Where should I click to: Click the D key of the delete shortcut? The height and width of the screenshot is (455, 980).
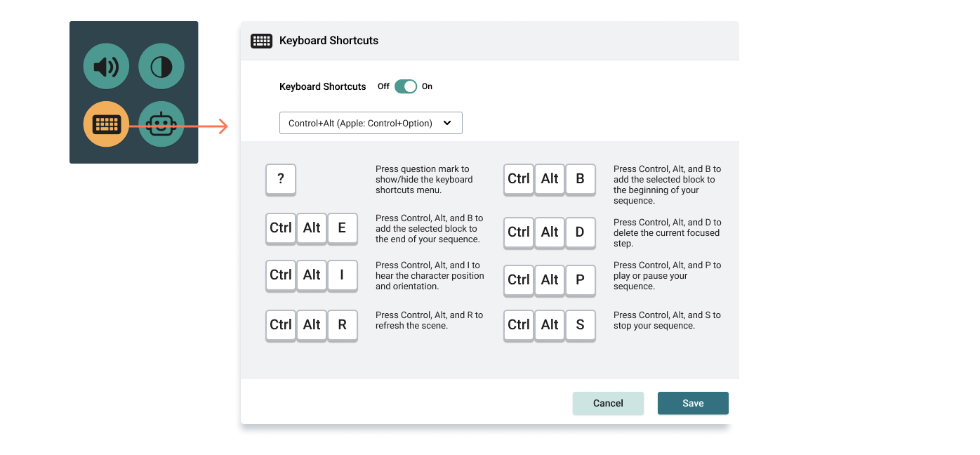coord(581,232)
